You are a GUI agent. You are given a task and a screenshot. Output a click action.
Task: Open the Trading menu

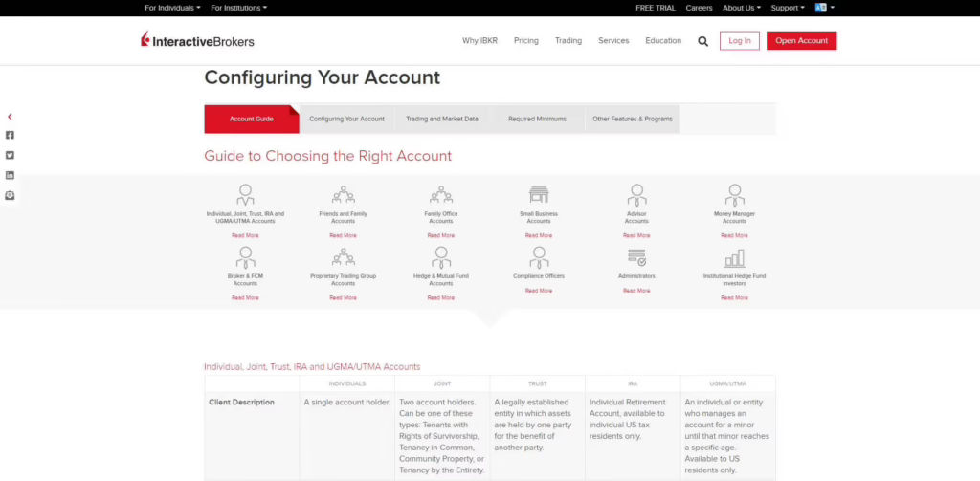568,40
